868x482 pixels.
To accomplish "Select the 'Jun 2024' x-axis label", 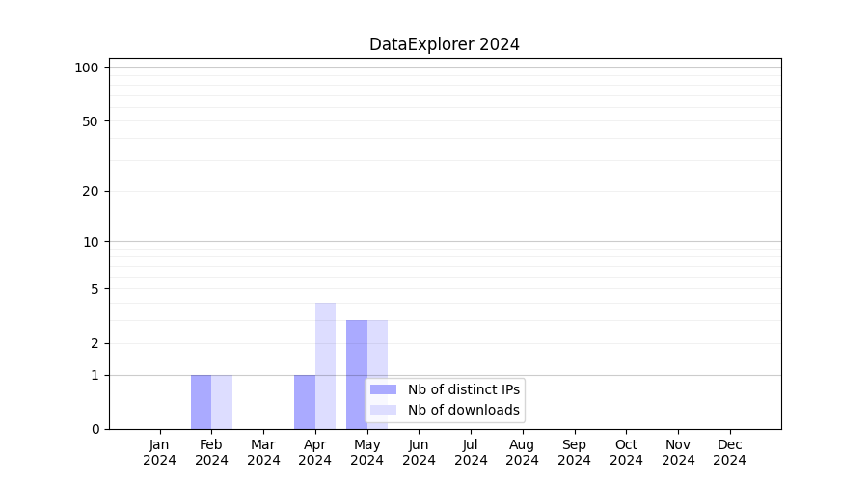I will tap(419, 452).
